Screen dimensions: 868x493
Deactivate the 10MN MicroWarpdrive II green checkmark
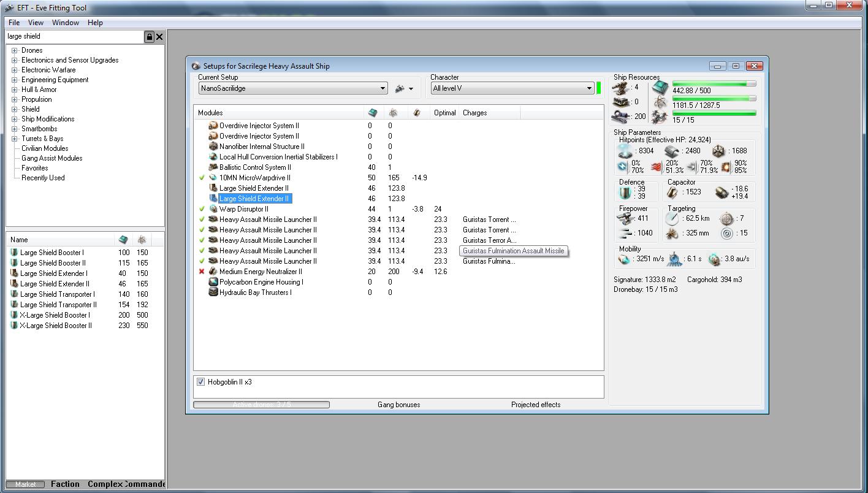coord(202,178)
